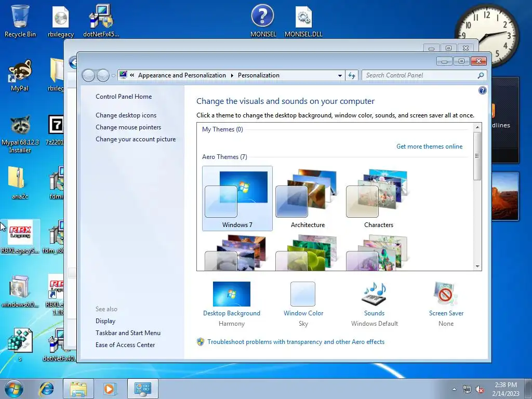Click Show desktop strip at taskbar end

tap(528, 389)
